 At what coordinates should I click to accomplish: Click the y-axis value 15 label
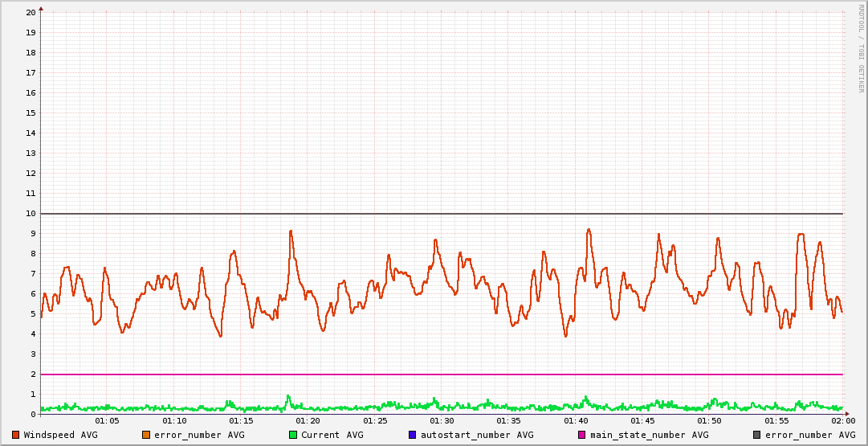click(31, 113)
